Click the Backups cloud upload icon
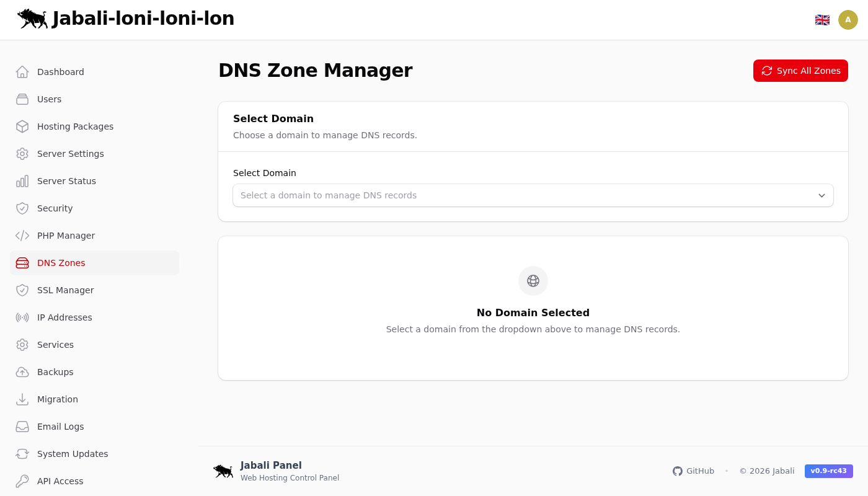 [22, 372]
